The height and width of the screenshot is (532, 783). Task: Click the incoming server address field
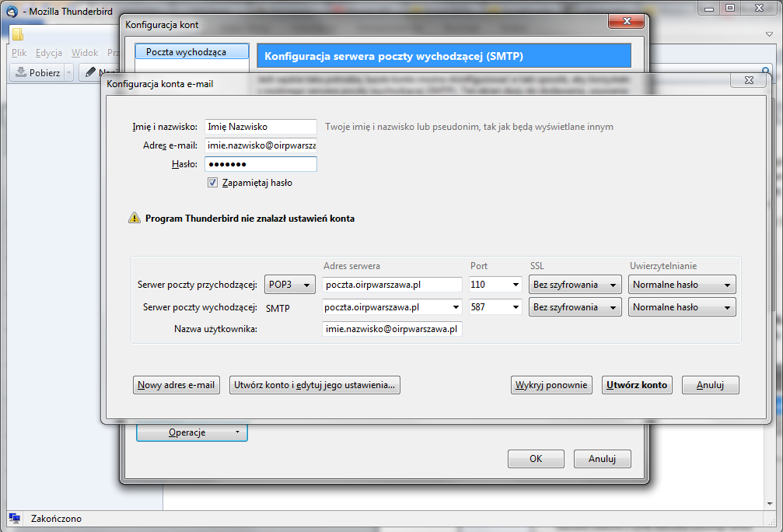(x=392, y=285)
